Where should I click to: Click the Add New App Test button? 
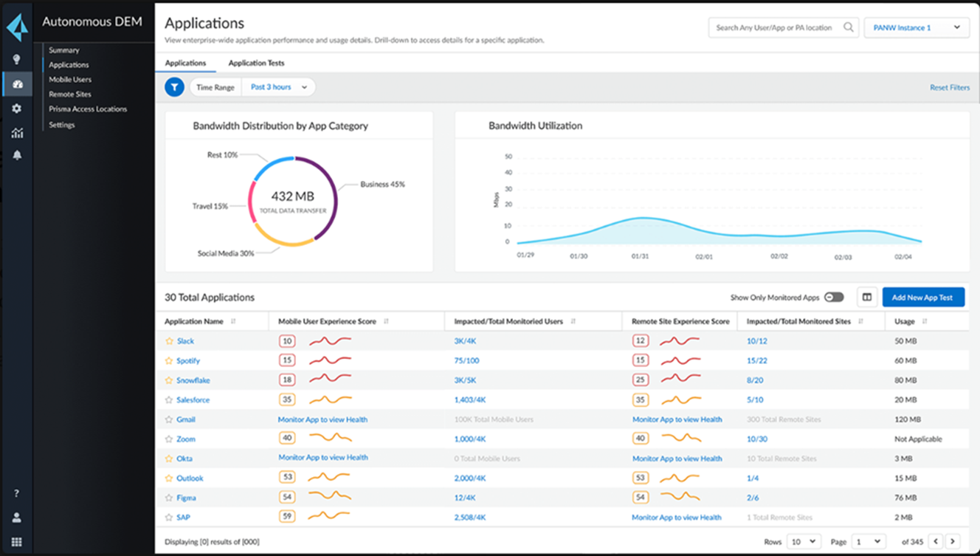click(922, 298)
